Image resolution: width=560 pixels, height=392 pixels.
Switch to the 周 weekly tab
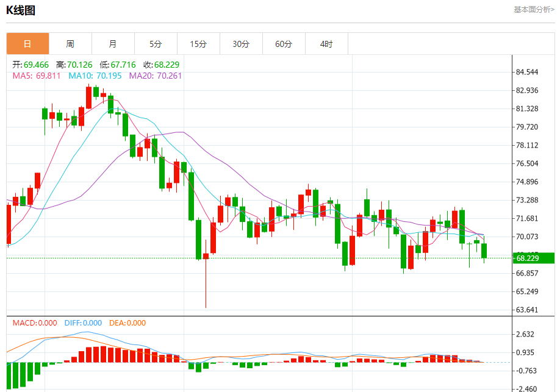(70, 43)
